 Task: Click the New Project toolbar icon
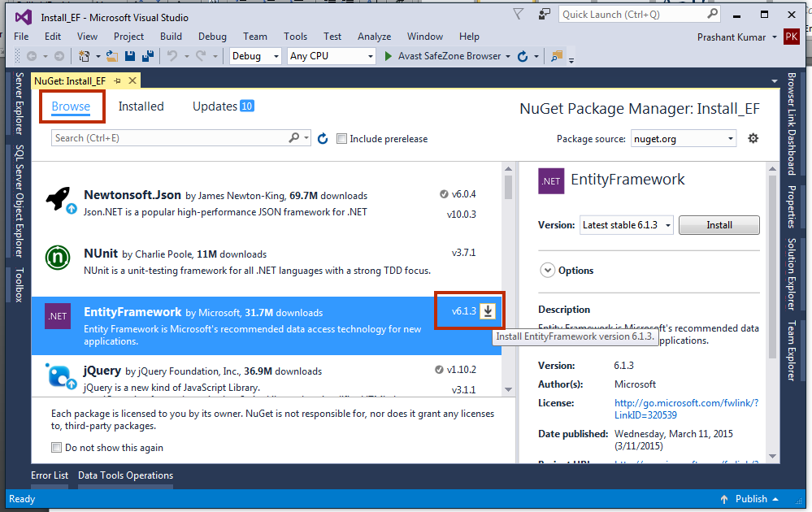84,56
